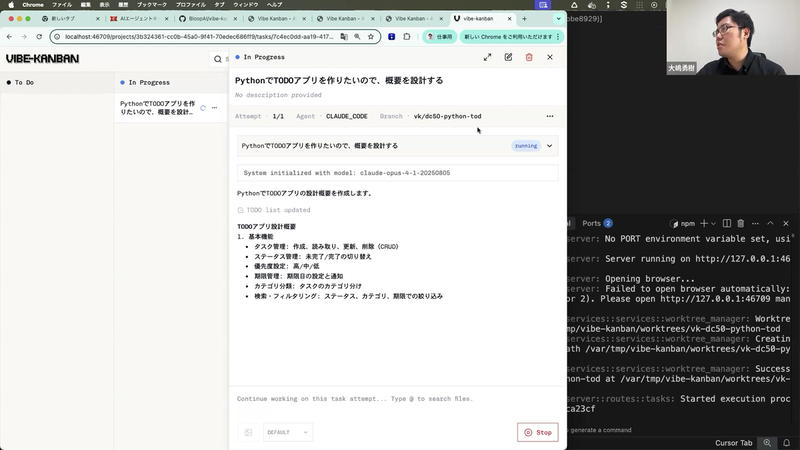
Task: Stop the running task attempt
Action: (x=538, y=432)
